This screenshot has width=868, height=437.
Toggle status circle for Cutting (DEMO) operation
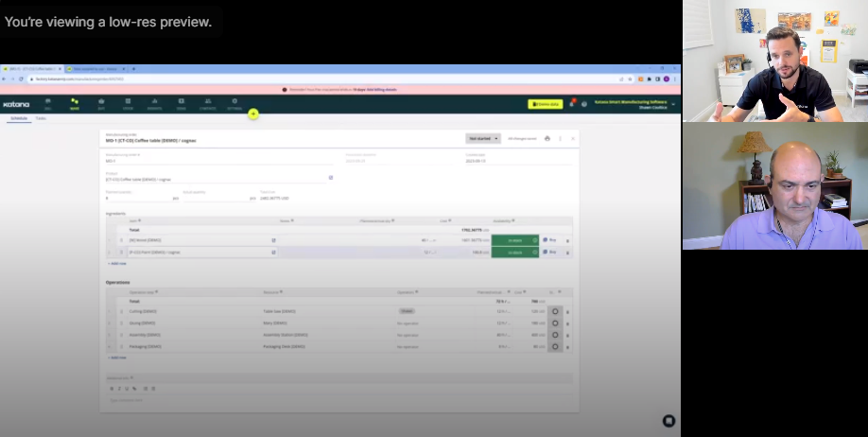pyautogui.click(x=555, y=311)
